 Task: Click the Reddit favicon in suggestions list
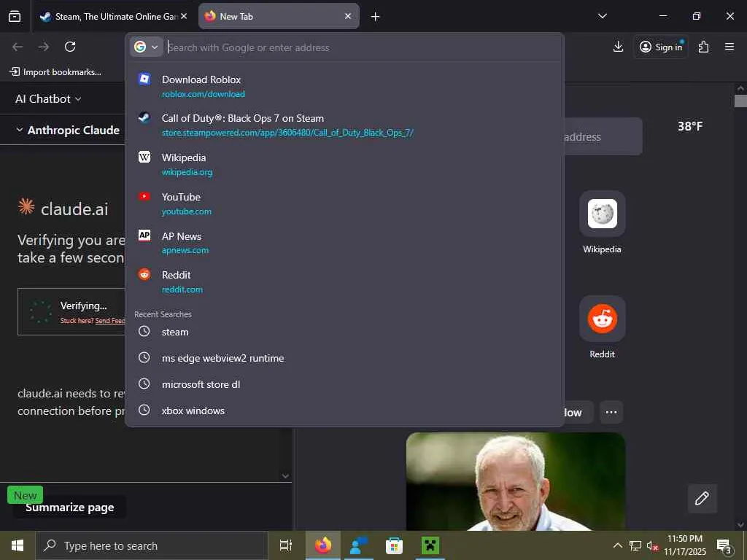[x=144, y=274]
